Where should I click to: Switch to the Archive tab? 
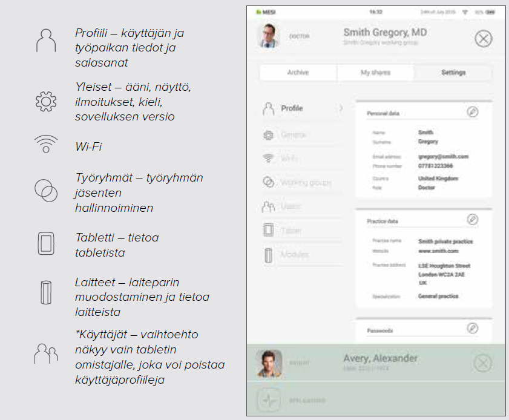[298, 73]
